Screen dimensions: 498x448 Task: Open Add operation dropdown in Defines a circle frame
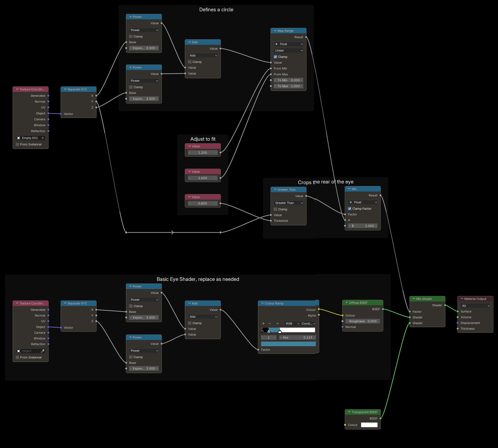(203, 55)
